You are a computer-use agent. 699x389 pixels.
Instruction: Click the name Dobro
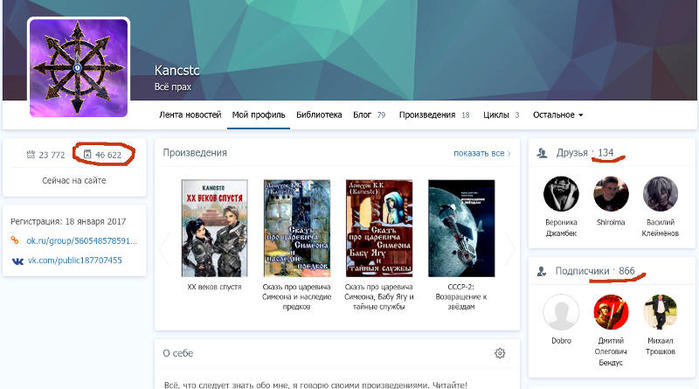(x=561, y=341)
